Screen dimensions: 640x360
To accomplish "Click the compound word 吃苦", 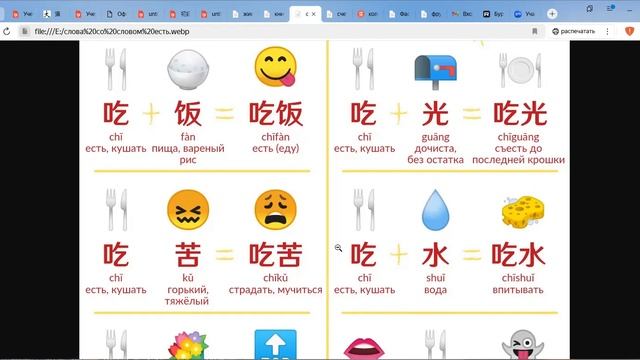I will click(x=276, y=255).
